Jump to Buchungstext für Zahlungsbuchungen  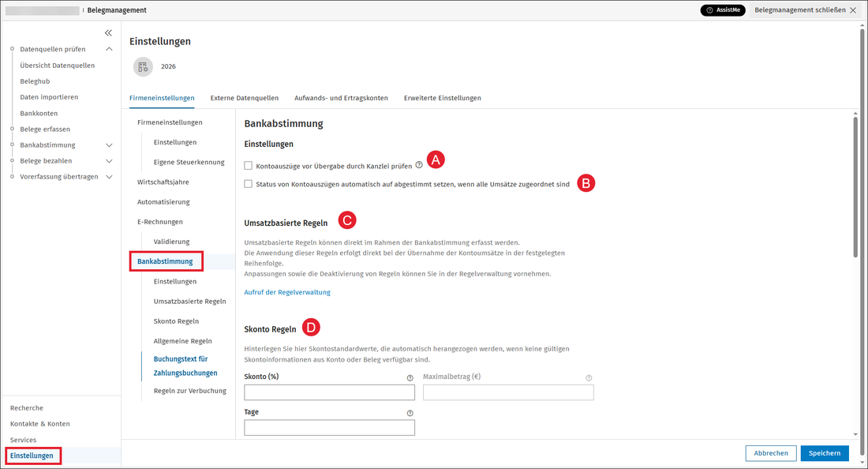pyautogui.click(x=185, y=366)
